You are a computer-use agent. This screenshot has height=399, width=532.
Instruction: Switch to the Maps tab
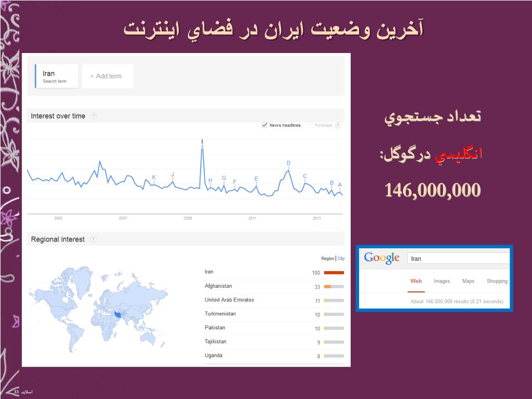[468, 281]
